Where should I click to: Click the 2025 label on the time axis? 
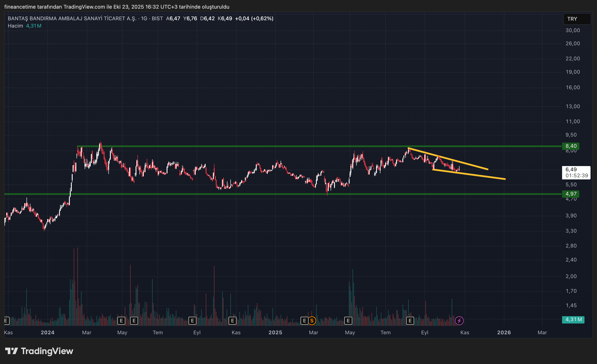point(275,332)
